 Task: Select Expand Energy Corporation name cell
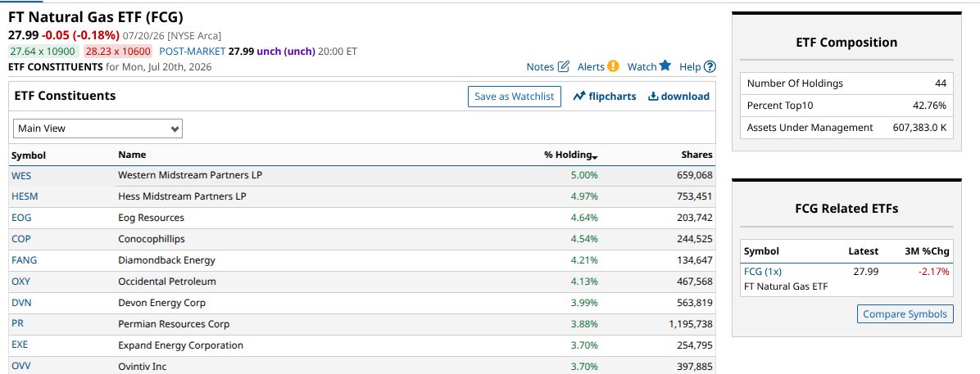pyautogui.click(x=180, y=345)
